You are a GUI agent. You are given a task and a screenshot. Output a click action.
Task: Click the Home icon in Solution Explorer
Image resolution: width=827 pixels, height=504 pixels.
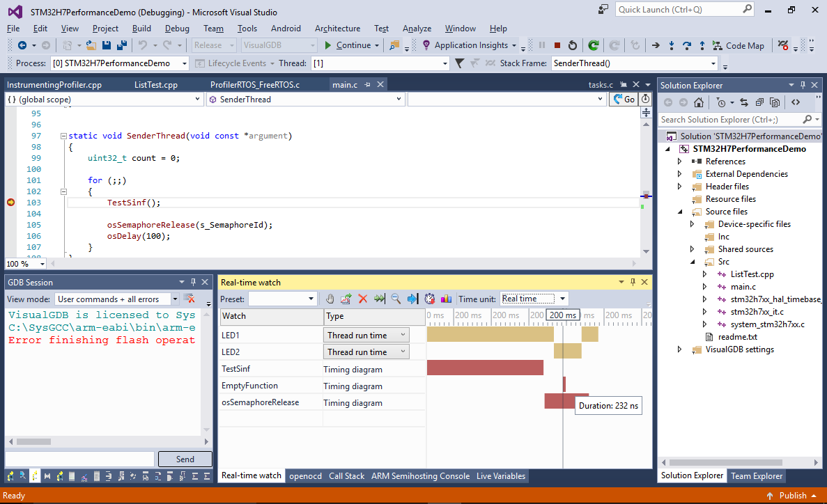pyautogui.click(x=699, y=102)
